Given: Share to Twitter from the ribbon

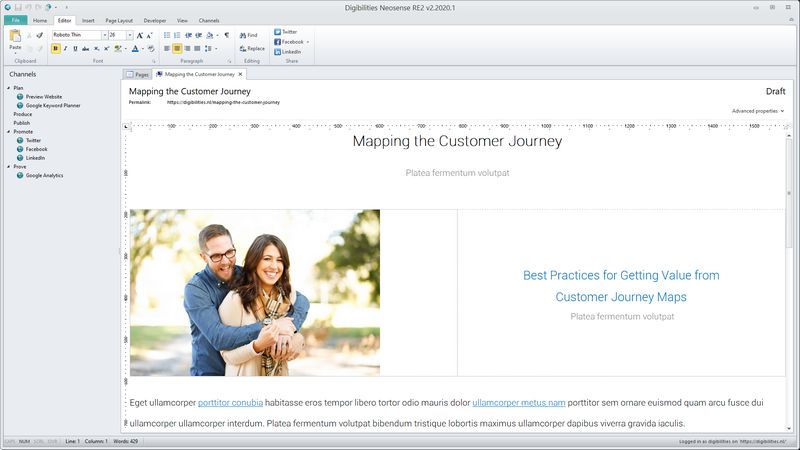Looking at the screenshot, I should pos(285,32).
